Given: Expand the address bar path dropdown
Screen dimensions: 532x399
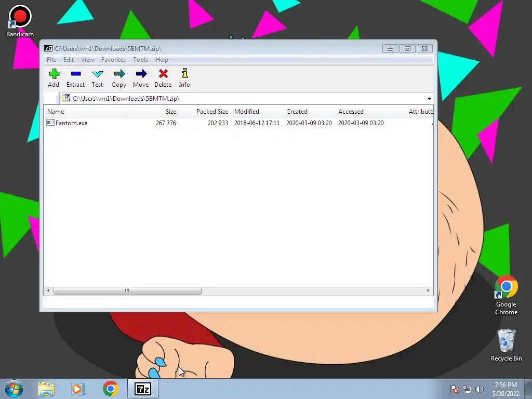Looking at the screenshot, I should click(x=429, y=98).
